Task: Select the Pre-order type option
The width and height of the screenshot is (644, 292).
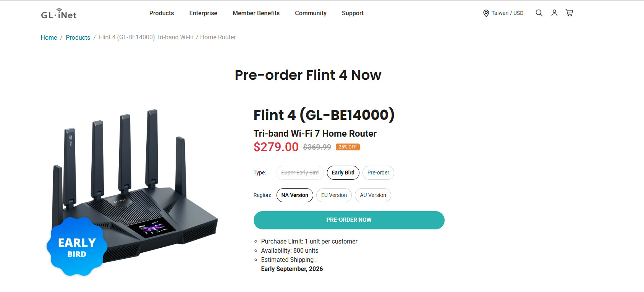Action: pos(378,173)
